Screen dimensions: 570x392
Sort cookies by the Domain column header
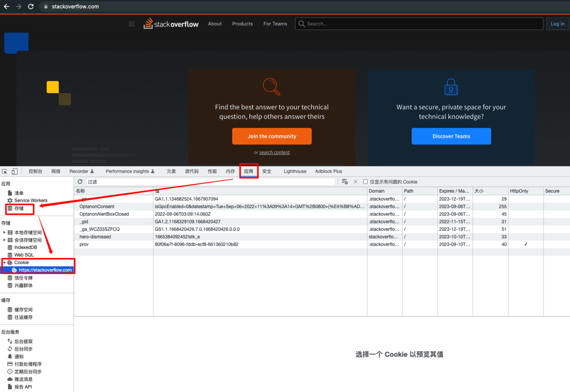[x=384, y=191]
